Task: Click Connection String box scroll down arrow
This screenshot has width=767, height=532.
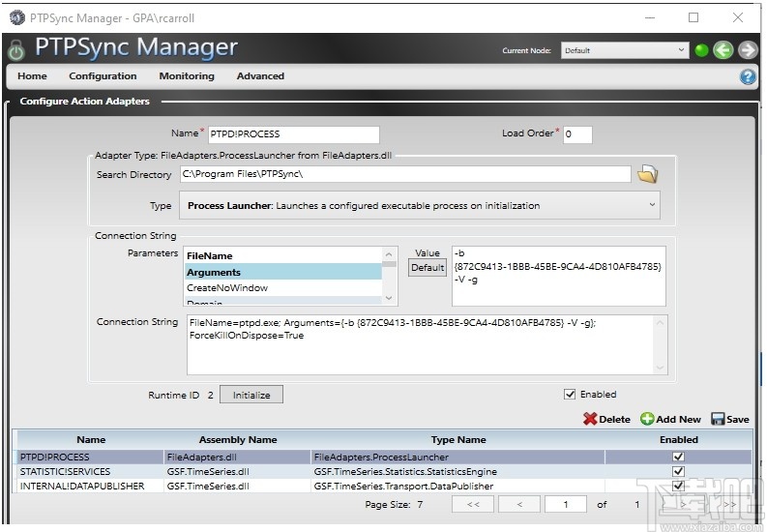Action: 660,368
